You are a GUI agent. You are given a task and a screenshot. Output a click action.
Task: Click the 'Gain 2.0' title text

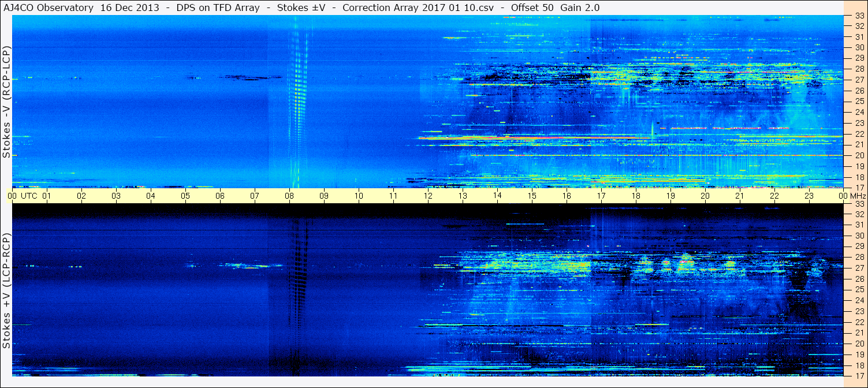(580, 8)
